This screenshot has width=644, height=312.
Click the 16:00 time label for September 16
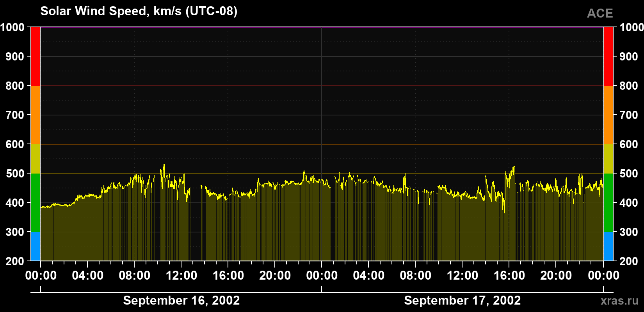[228, 275]
